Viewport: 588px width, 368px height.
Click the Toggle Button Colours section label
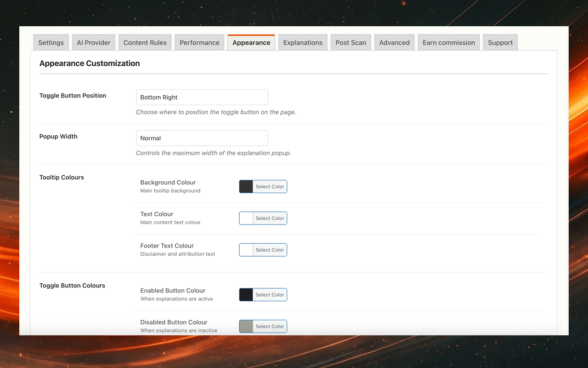tap(72, 286)
